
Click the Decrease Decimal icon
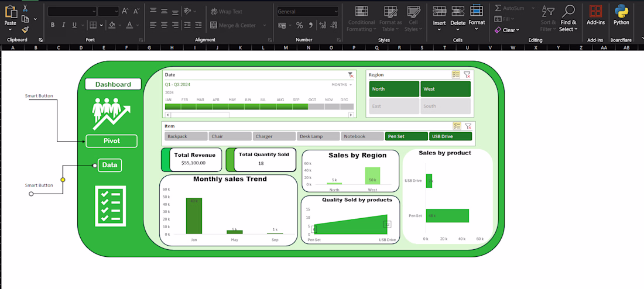[334, 26]
